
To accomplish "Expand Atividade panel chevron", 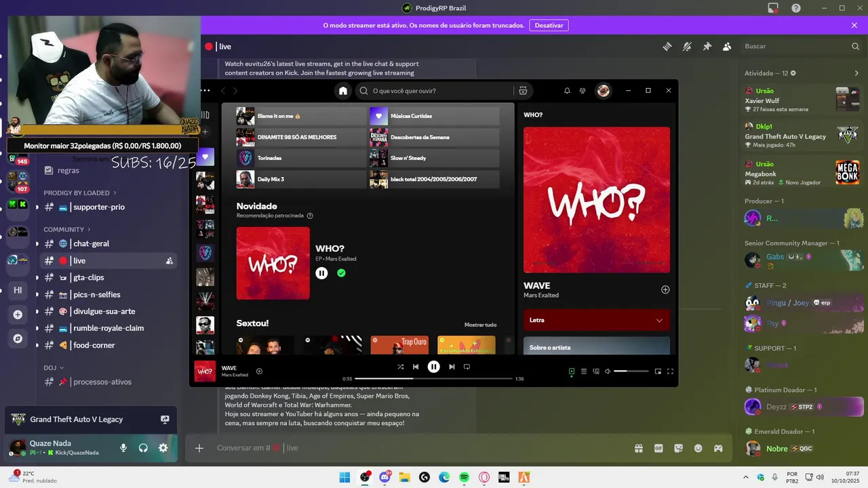I will [856, 73].
